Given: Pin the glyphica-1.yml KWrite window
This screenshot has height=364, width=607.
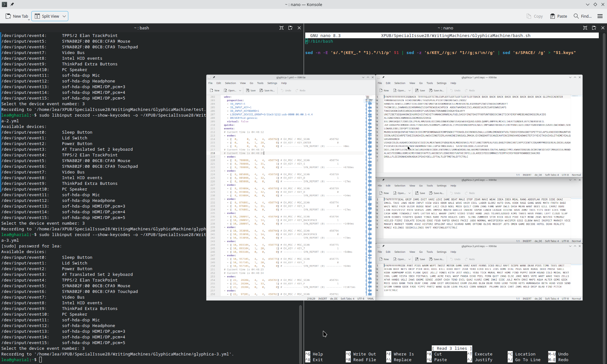Looking at the screenshot, I should [214, 77].
